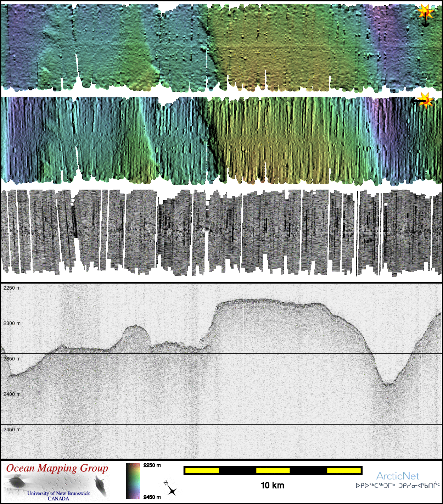The height and width of the screenshot is (504, 443).
Task: Click the ArcticNet logo text
Action: click(397, 476)
